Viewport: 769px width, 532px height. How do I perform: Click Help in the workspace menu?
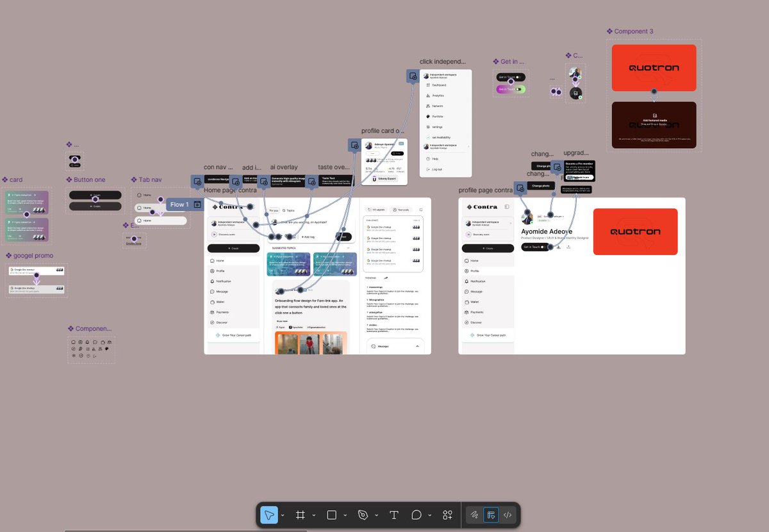435,158
